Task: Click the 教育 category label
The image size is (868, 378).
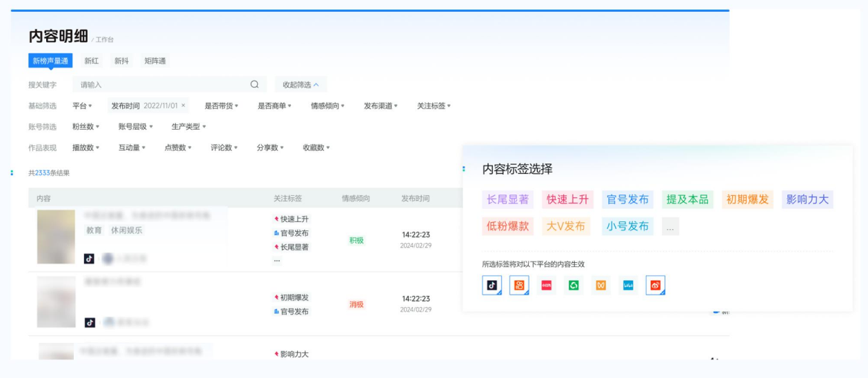Action: pyautogui.click(x=94, y=230)
